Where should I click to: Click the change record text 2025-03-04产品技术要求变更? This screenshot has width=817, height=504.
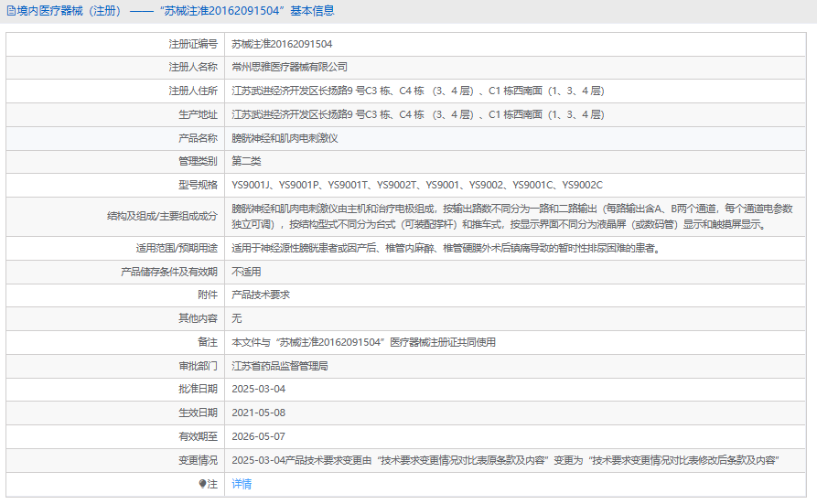coord(505,461)
